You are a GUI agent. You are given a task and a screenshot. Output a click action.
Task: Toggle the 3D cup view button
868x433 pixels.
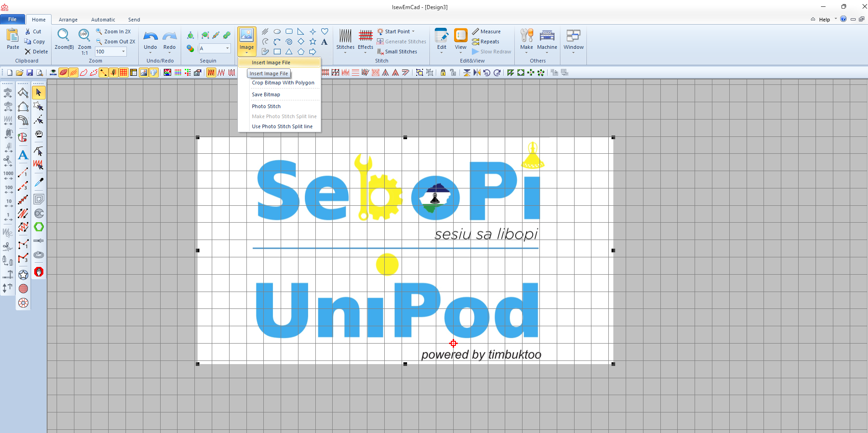pos(154,73)
